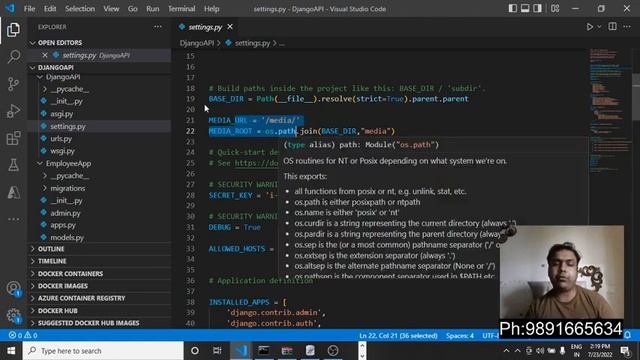The image size is (640, 360).
Task: Open the View menu
Action: tap(111, 9)
